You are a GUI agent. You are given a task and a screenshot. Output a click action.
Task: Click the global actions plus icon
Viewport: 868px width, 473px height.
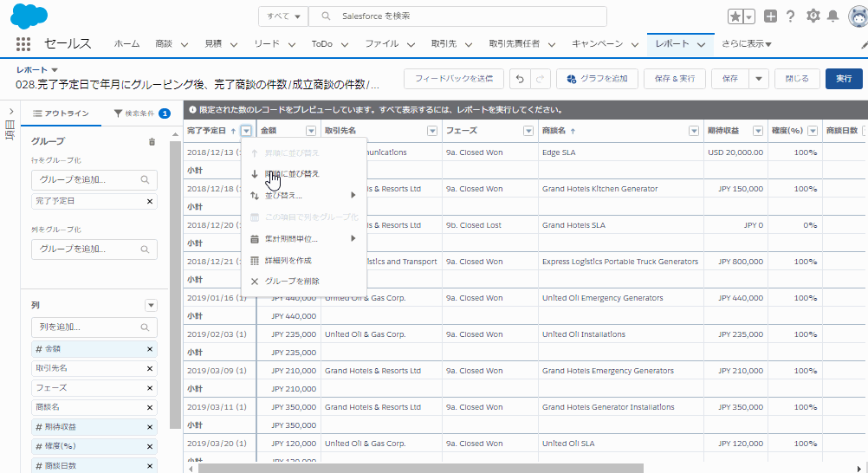point(770,16)
